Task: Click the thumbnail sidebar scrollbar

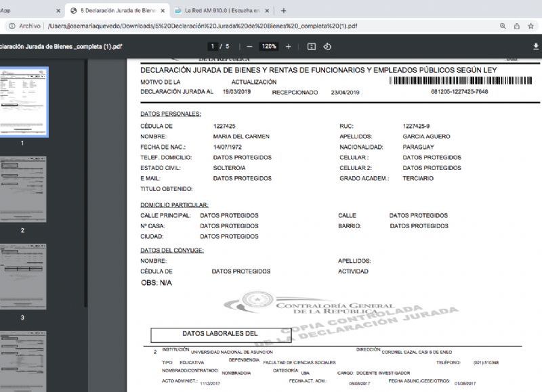Action: (x=85, y=183)
